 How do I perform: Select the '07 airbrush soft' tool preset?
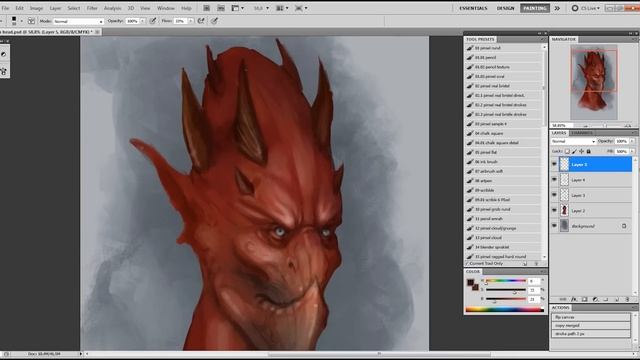click(503, 171)
